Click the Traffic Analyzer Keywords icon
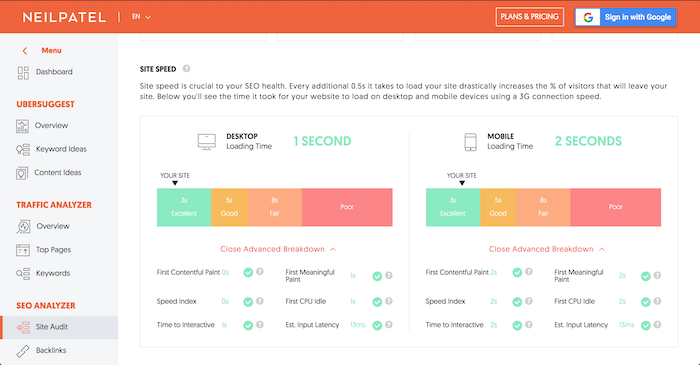 pos(23,273)
